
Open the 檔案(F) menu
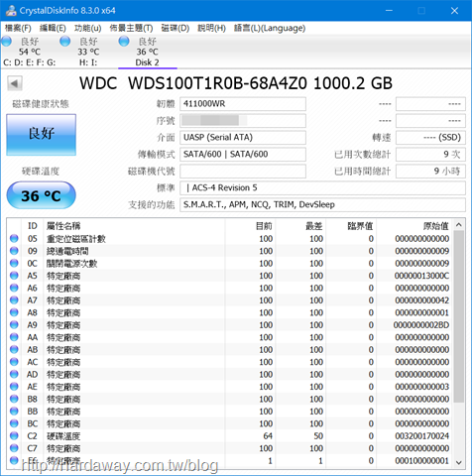[18, 28]
